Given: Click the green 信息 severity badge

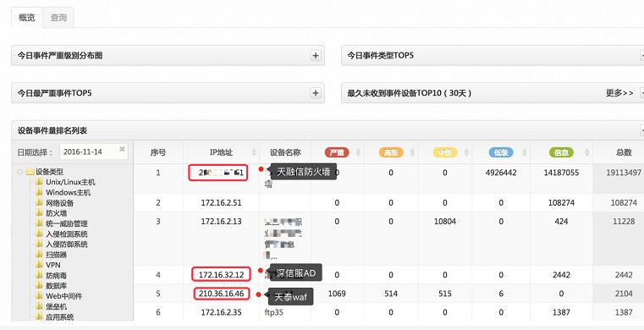Looking at the screenshot, I should pyautogui.click(x=561, y=152).
